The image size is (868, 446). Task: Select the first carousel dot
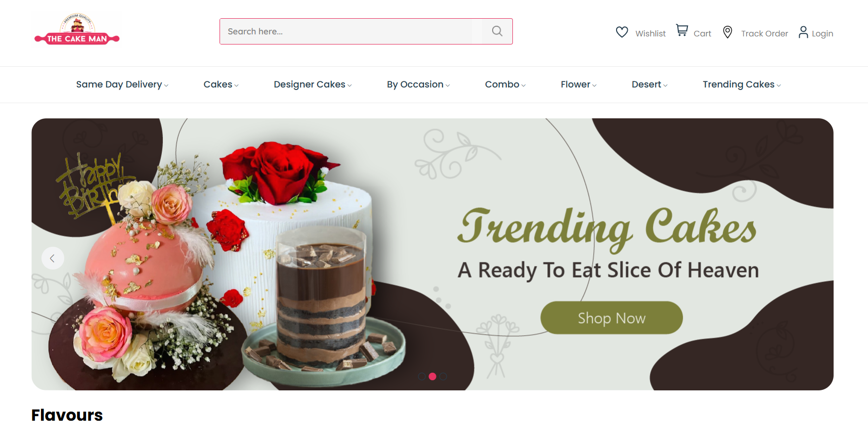point(422,376)
